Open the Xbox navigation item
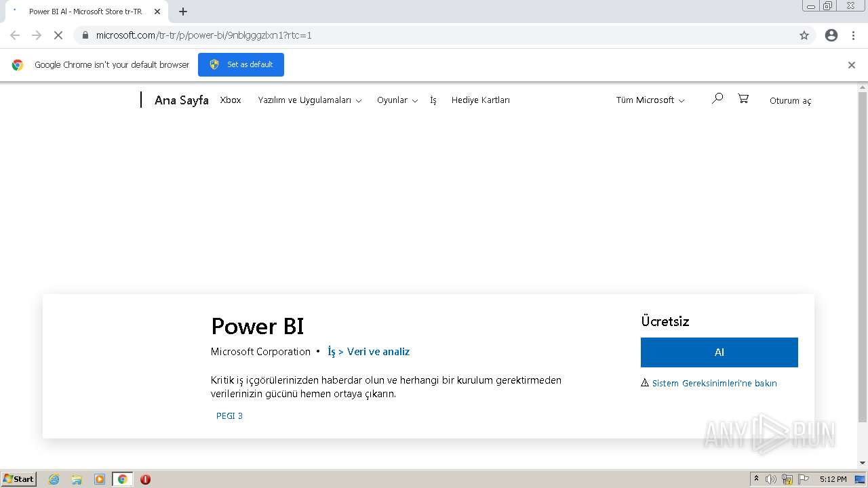Image resolution: width=868 pixels, height=488 pixels. (x=231, y=100)
